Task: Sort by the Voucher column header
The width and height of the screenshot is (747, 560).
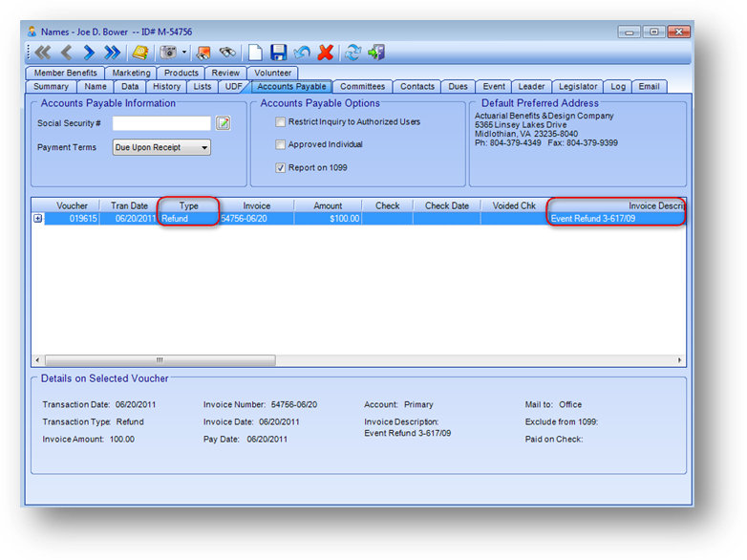Action: coord(72,205)
